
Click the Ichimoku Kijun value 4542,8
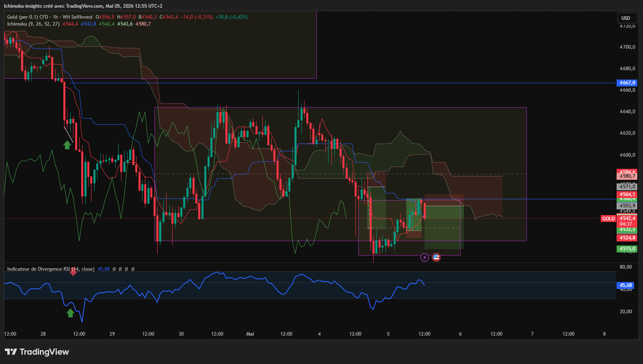click(x=88, y=24)
